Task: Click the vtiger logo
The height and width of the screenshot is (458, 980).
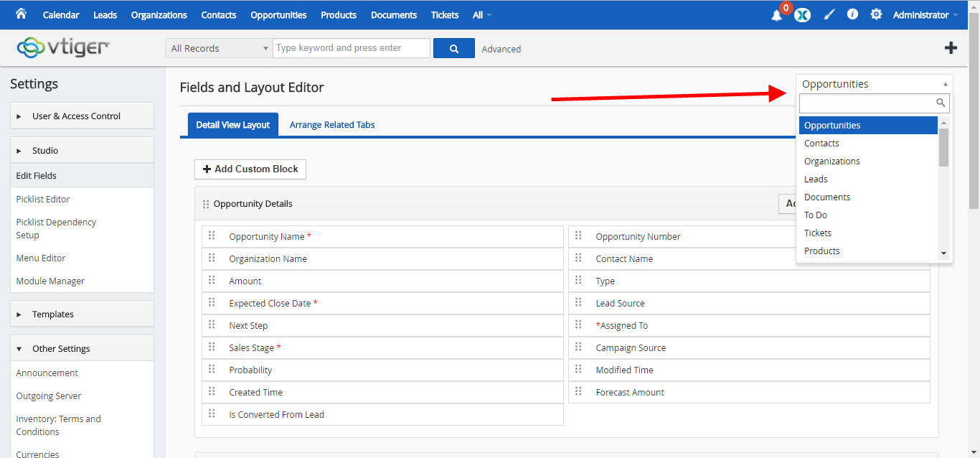Action: click(x=63, y=47)
